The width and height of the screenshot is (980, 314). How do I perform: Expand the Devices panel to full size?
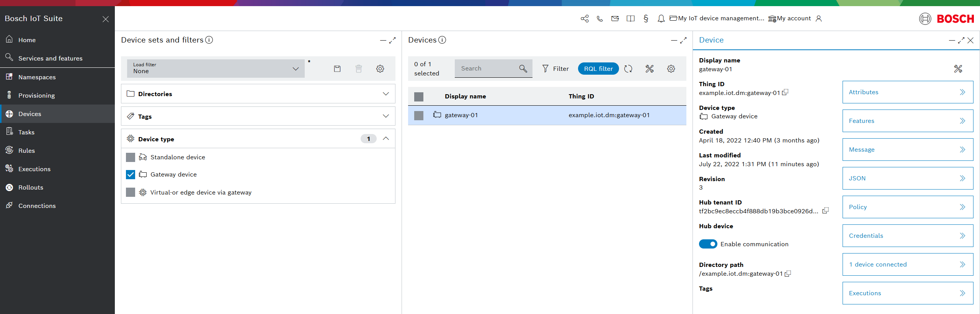(x=683, y=40)
